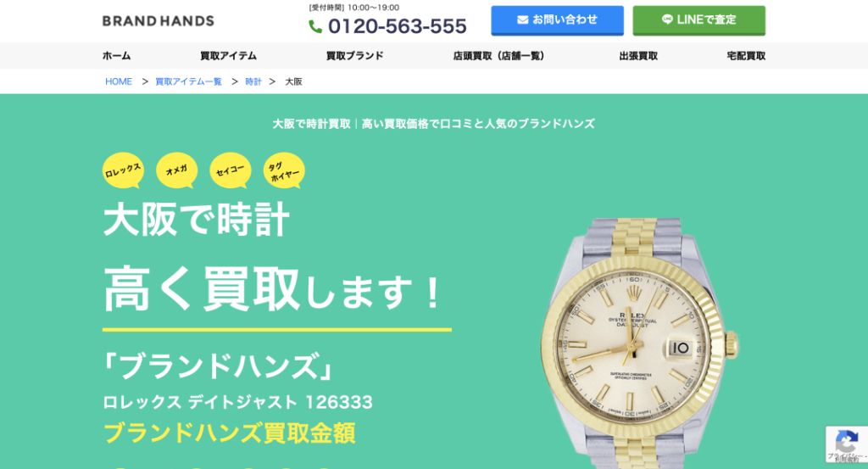The height and width of the screenshot is (469, 868).
Task: Click the お問い合わせ blue button
Action: (x=558, y=20)
